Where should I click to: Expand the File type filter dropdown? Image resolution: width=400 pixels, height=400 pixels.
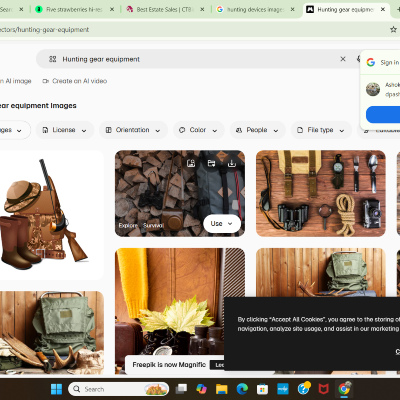(321, 130)
